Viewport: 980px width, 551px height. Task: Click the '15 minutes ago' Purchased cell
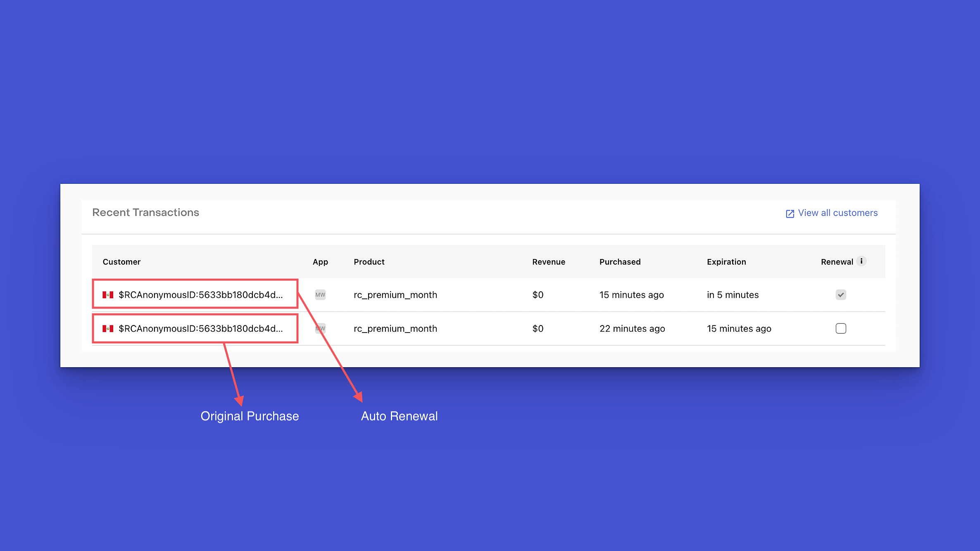[x=632, y=294]
